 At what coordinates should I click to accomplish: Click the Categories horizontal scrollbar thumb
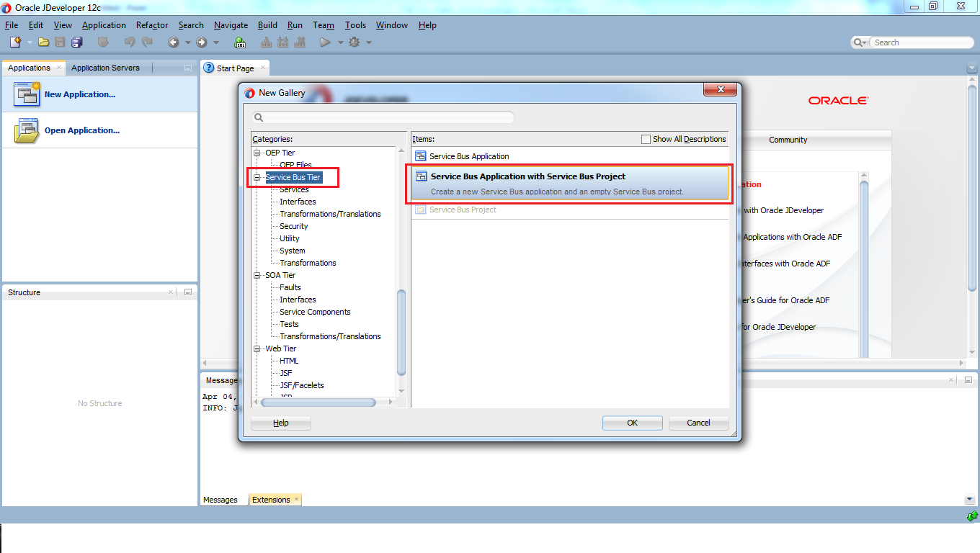pyautogui.click(x=318, y=403)
